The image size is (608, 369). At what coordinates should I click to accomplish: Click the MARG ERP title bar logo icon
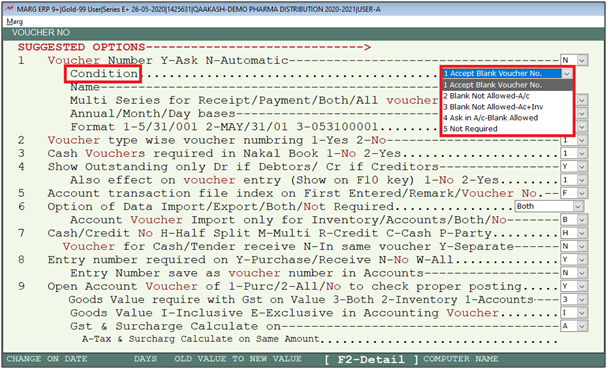tap(9, 9)
